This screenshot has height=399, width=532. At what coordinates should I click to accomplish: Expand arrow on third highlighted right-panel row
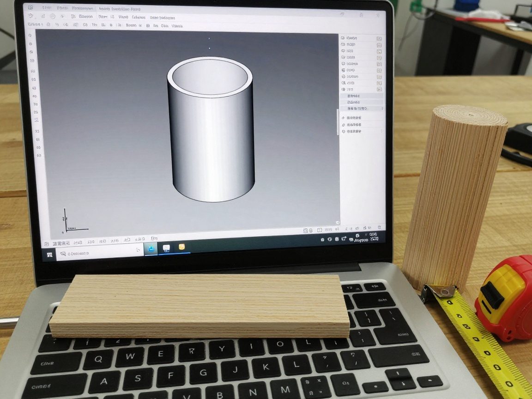[x=382, y=109]
